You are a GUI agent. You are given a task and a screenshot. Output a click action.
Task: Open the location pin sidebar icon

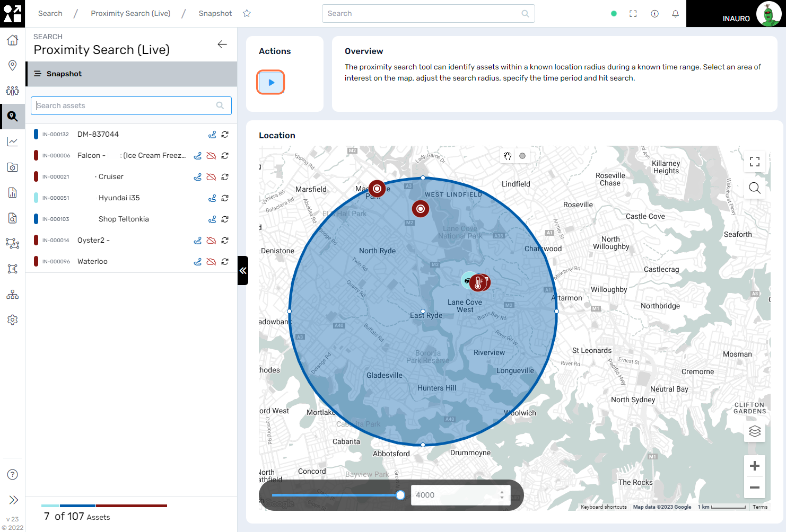(12, 66)
